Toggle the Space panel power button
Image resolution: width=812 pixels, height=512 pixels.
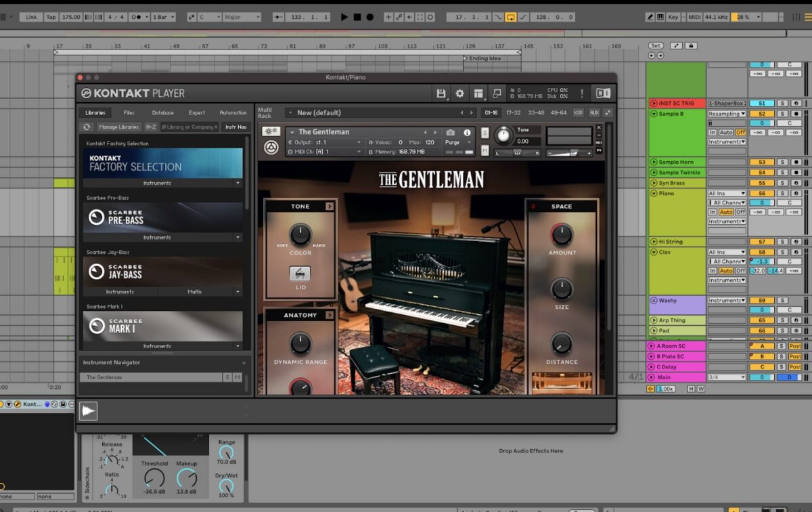coord(533,207)
